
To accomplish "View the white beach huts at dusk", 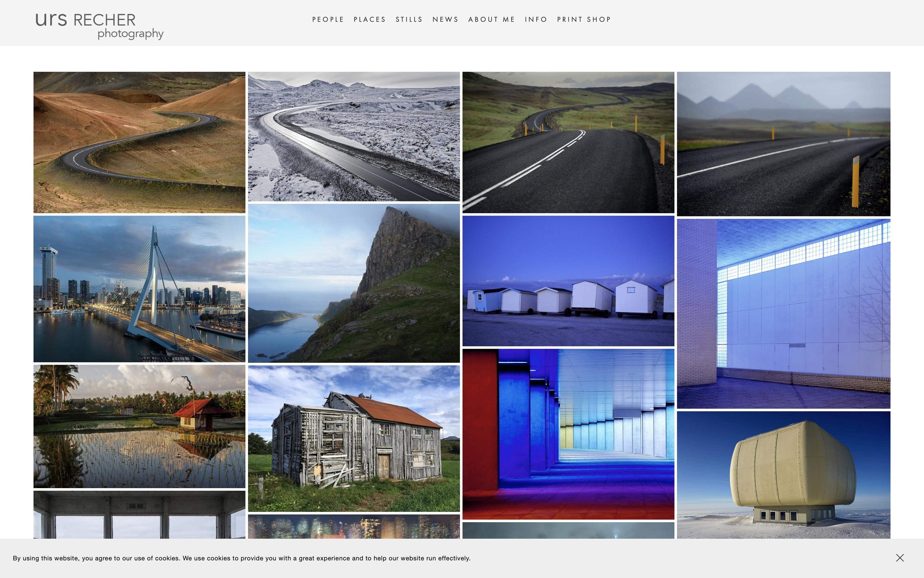I will (568, 281).
